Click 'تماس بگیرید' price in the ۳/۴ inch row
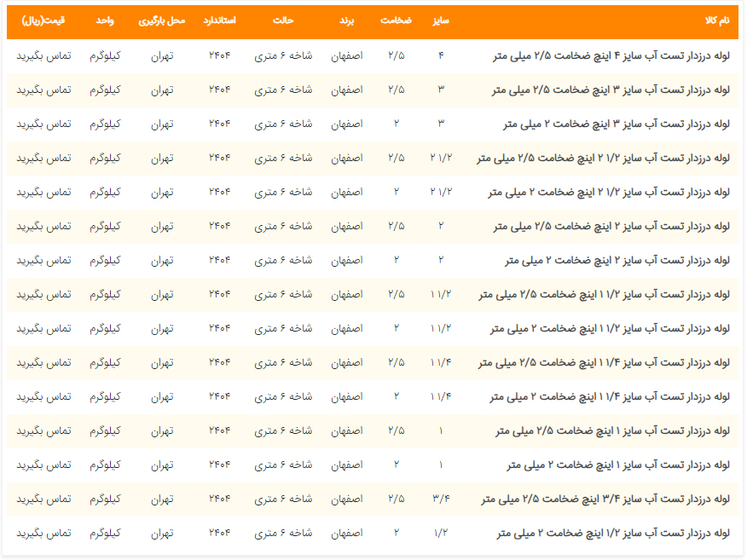Viewport: 747px width, 560px height. (43, 499)
